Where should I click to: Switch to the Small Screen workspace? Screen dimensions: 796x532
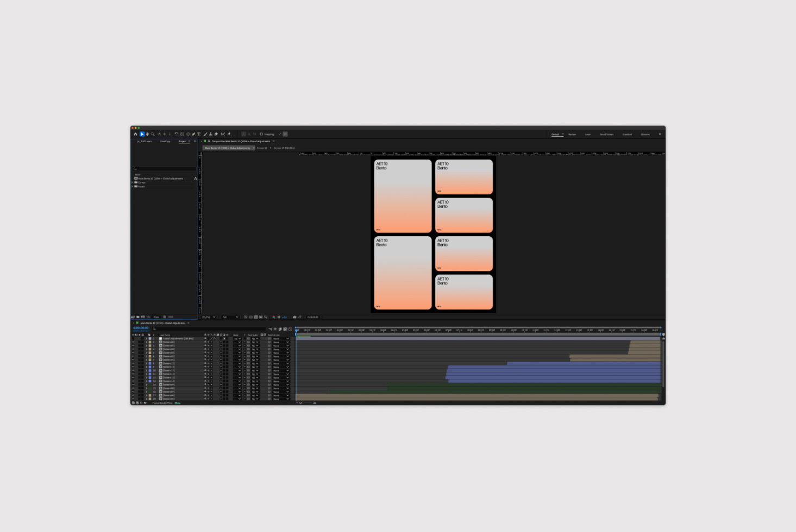(x=606, y=134)
